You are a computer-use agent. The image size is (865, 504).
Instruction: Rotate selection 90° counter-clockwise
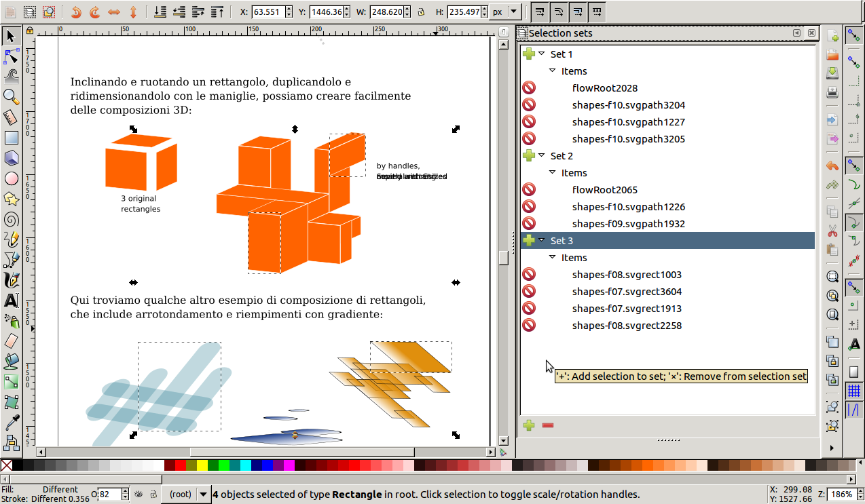(76, 12)
